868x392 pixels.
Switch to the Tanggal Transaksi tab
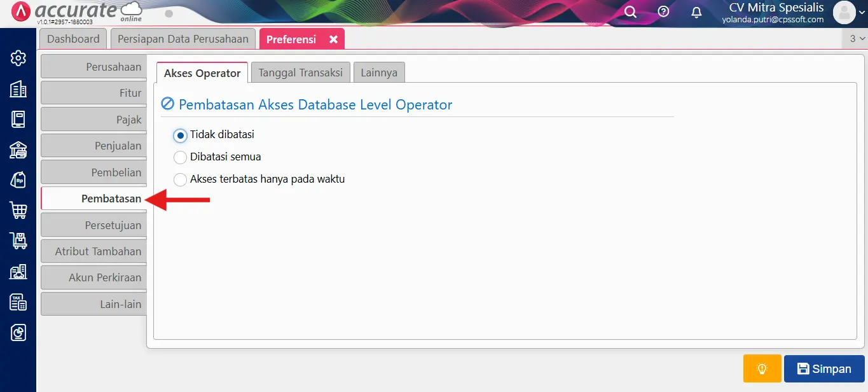[300, 73]
